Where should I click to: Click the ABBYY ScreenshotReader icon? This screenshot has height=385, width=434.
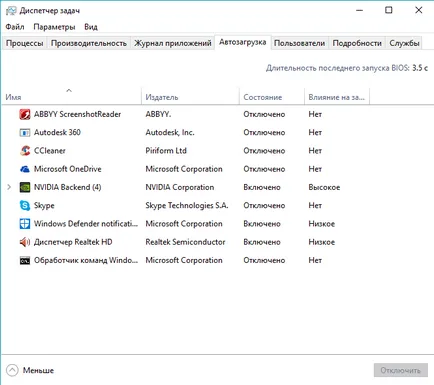click(25, 114)
